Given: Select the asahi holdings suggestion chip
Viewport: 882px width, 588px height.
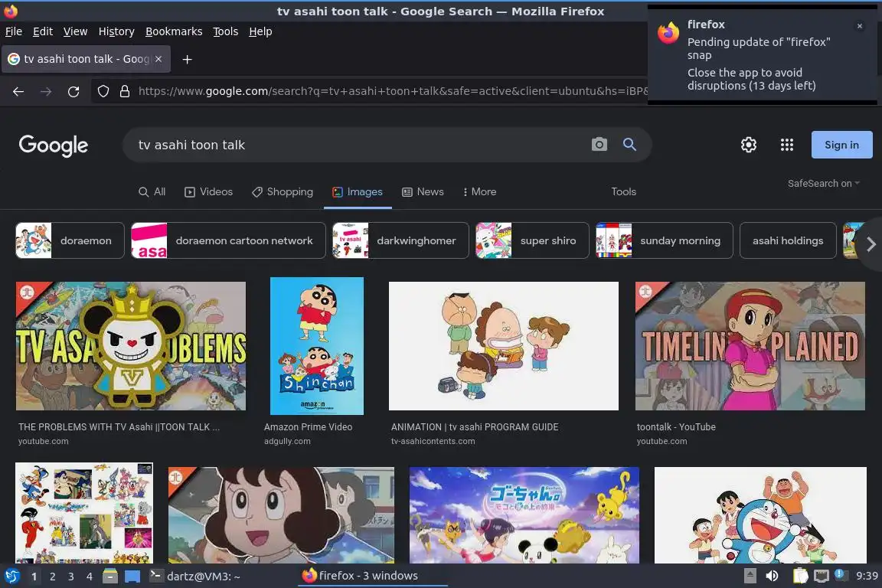Looking at the screenshot, I should 788,240.
